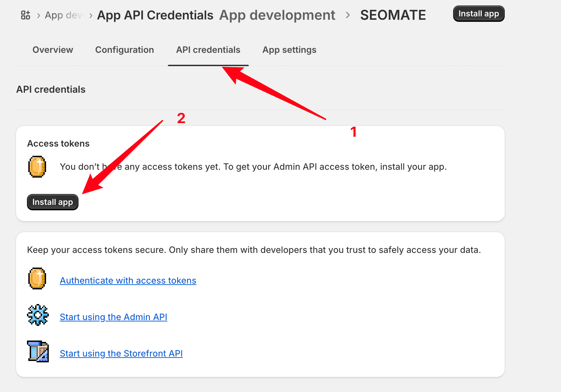Viewport: 561px width, 392px height.
Task: Select the gold coin icon under Access tokens
Action: [37, 167]
